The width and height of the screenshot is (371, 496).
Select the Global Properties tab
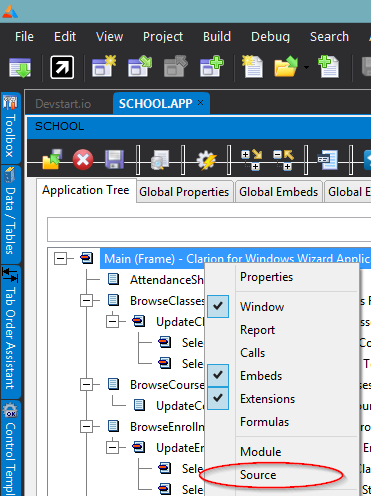pos(184,192)
